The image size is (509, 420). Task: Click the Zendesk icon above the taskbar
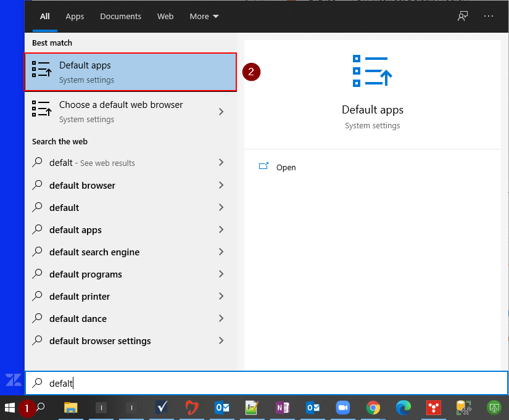click(12, 381)
